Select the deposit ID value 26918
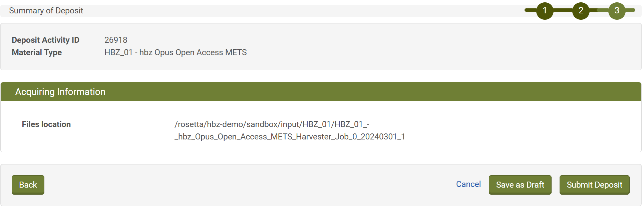This screenshot has width=644, height=207. (116, 40)
